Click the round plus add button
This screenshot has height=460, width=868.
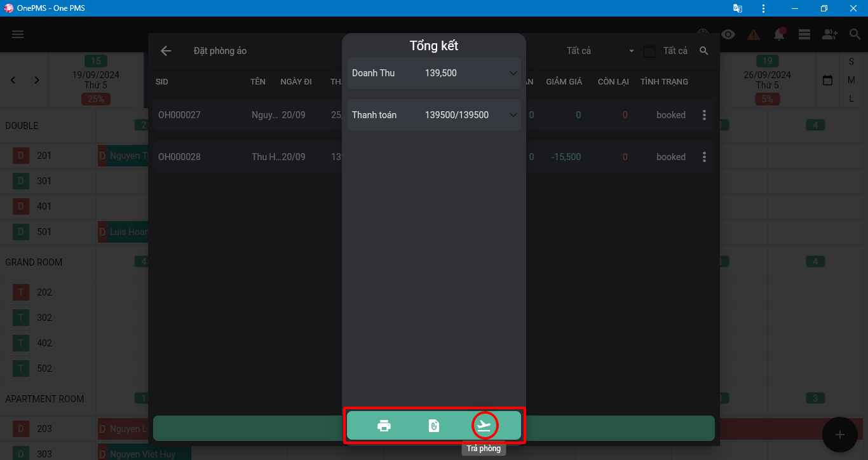coord(840,435)
